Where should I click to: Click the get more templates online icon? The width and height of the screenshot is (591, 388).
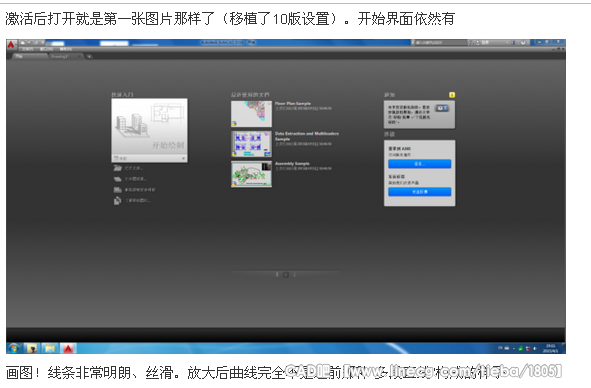(x=118, y=190)
